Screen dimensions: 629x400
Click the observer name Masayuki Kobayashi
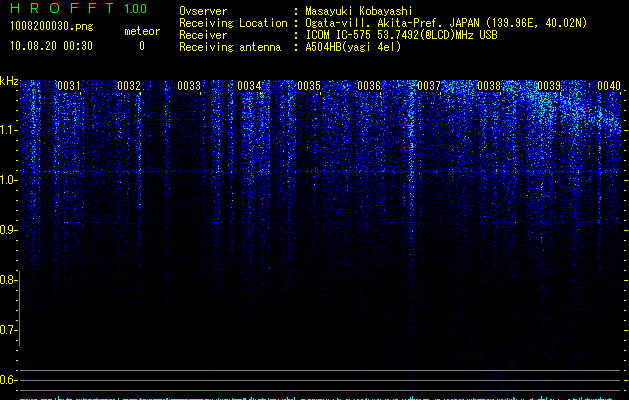click(x=359, y=11)
